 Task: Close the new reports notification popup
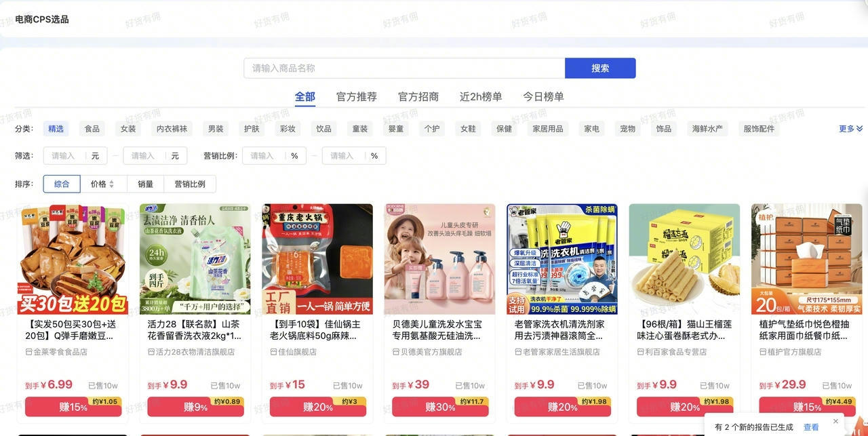pyautogui.click(x=835, y=421)
